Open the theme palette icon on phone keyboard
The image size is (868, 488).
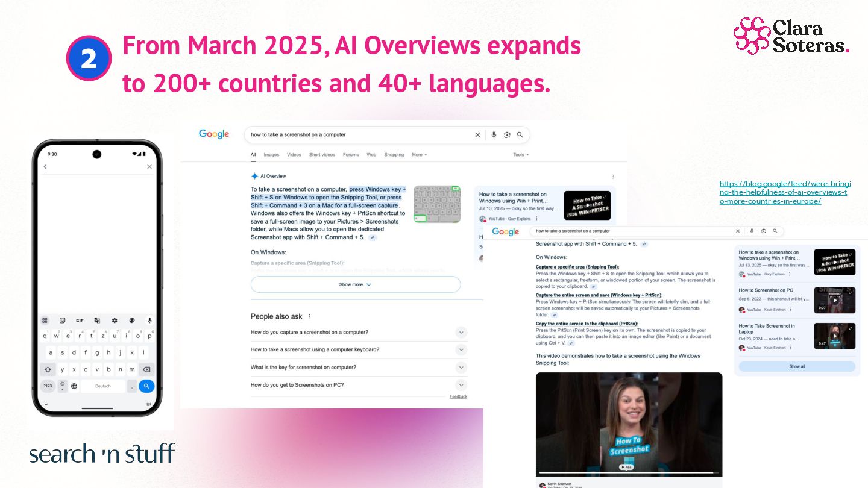click(x=132, y=321)
